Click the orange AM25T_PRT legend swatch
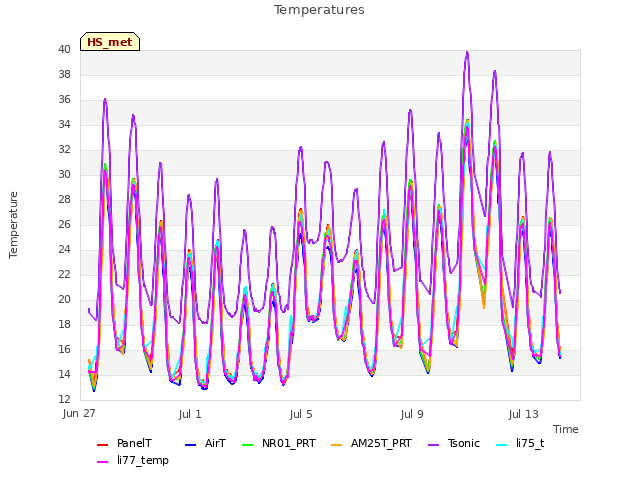This screenshot has height=480, width=640. point(336,444)
